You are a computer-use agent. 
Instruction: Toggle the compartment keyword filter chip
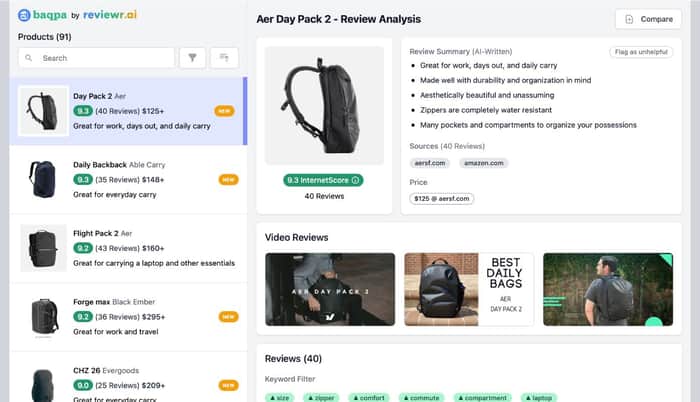click(482, 398)
